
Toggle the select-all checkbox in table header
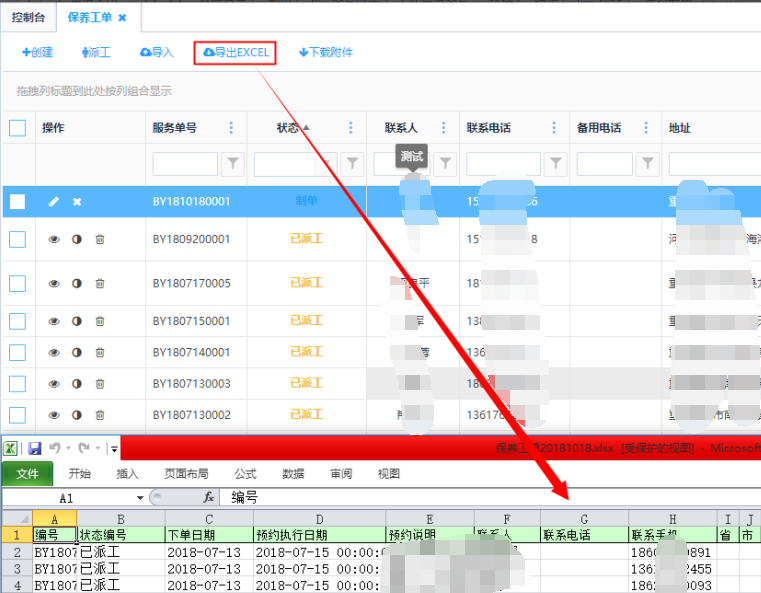click(x=17, y=128)
